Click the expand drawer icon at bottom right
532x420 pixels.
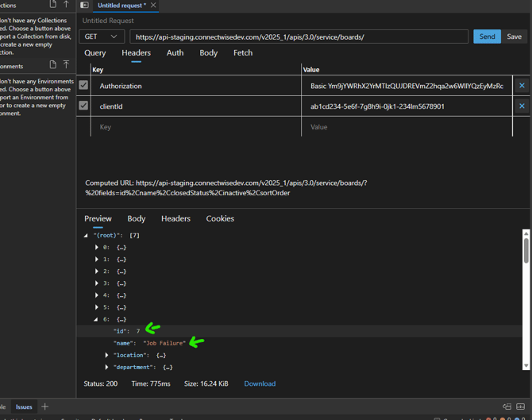coord(520,407)
